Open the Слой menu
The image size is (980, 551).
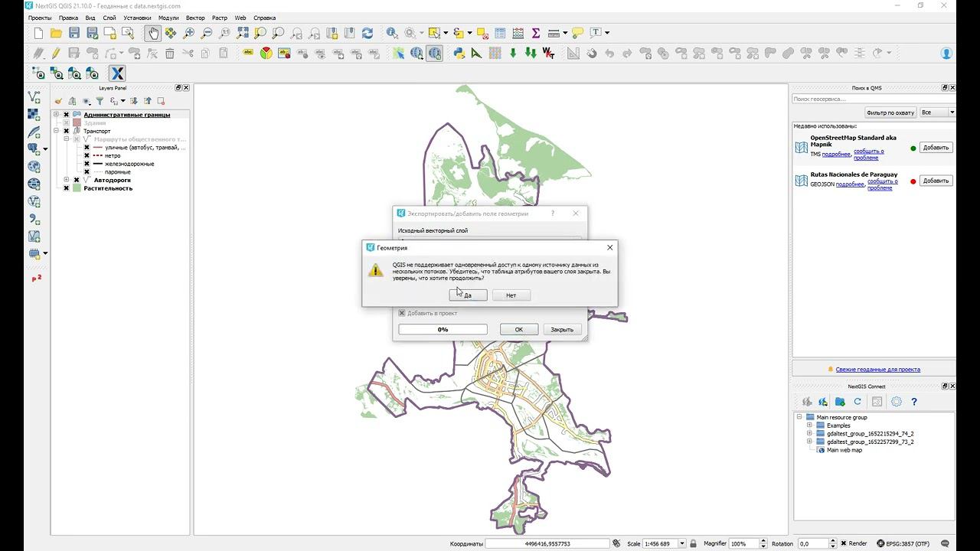109,17
